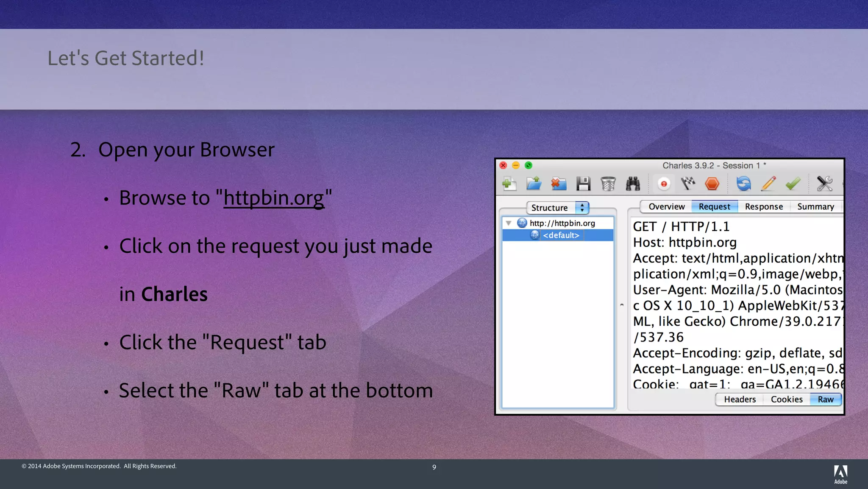This screenshot has width=868, height=489.
Task: Select the Cookies tab at the bottom
Action: point(787,400)
